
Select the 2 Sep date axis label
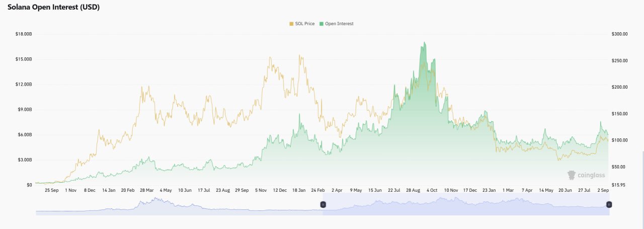pos(603,191)
